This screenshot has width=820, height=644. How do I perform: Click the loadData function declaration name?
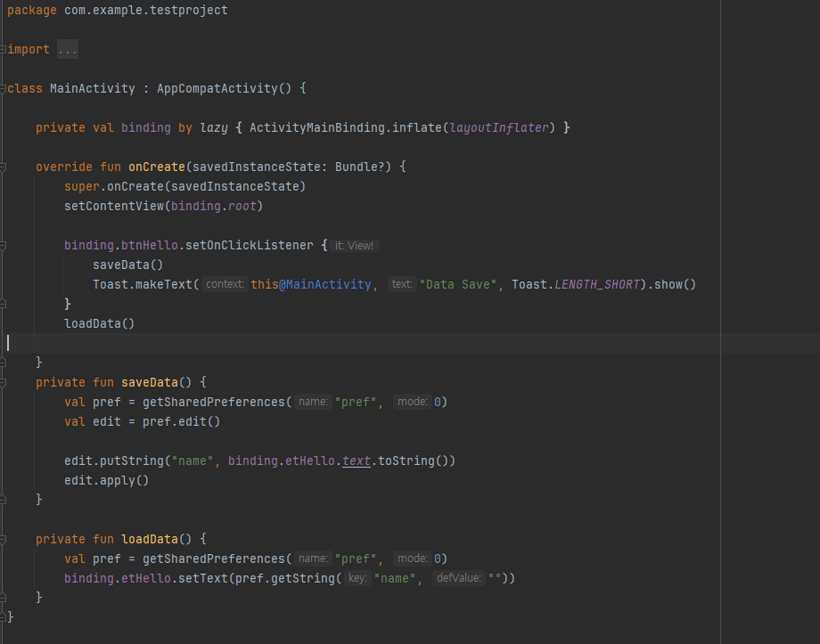coord(150,540)
